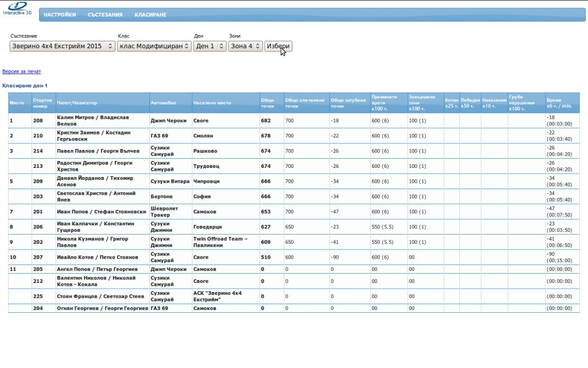This screenshot has height=368, width=588.
Task: Click the Стартов номер column header
Action: tap(43, 103)
